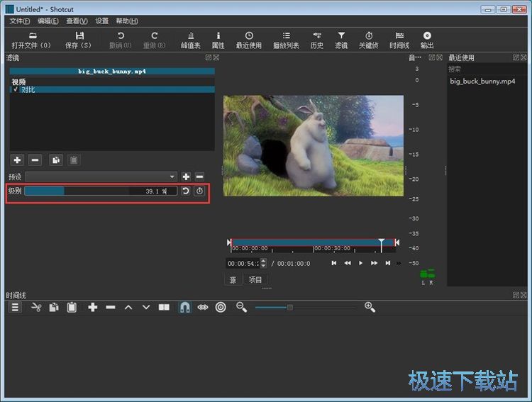Image resolution: width=532 pixels, height=402 pixels.
Task: Append clip with timeline plus icon
Action: tap(92, 308)
